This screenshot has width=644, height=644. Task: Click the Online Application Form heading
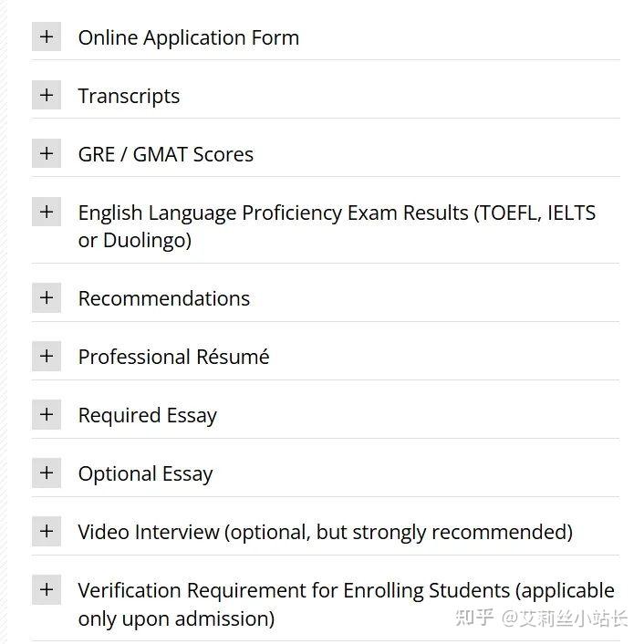[x=188, y=37]
